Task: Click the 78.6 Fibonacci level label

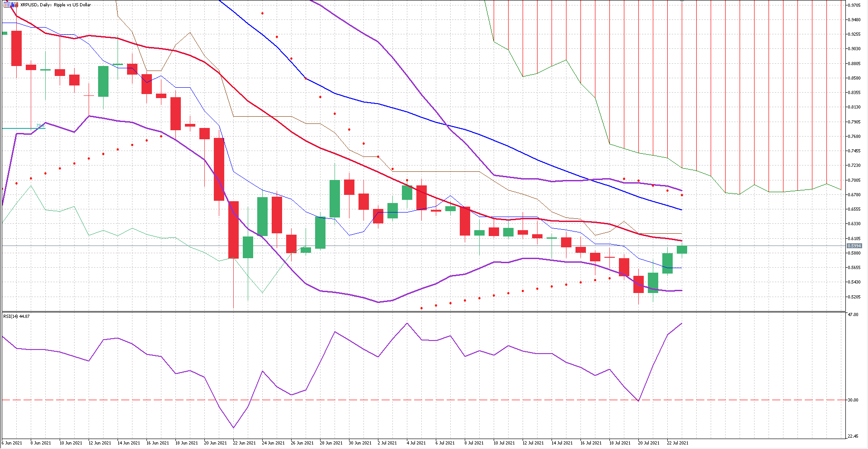Action: click(x=39, y=126)
